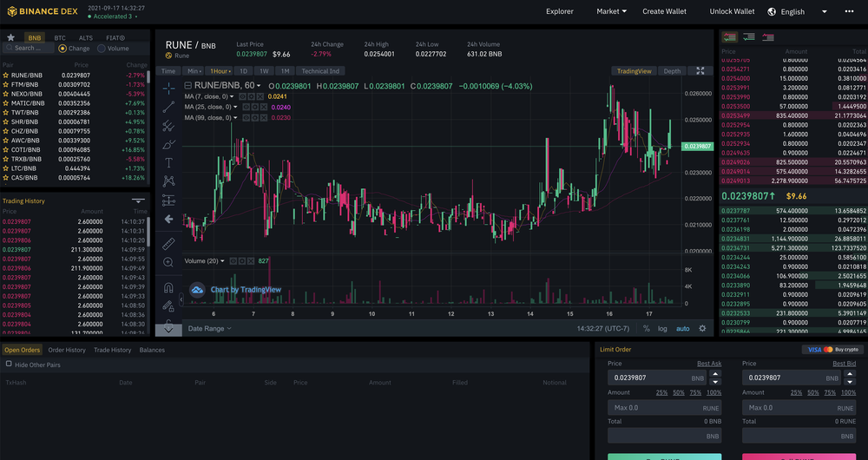
Task: Open Volume indicator settings gear
Action: (x=242, y=260)
